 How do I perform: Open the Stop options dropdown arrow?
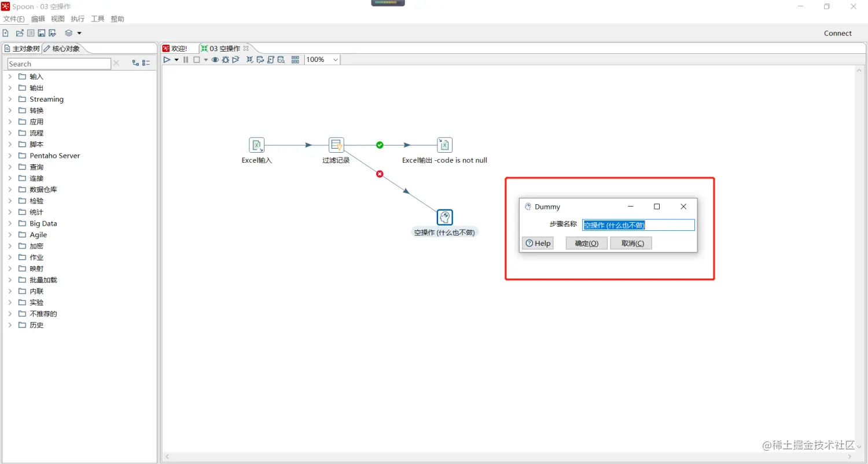205,60
